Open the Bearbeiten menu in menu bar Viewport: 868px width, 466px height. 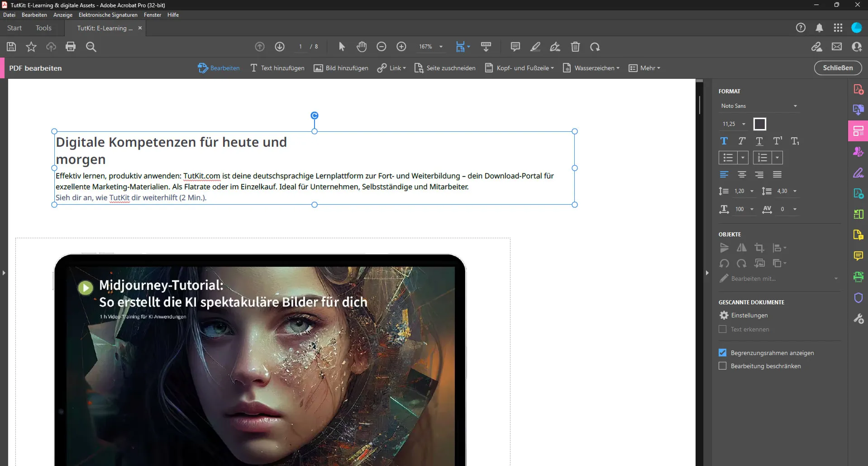[x=34, y=15]
